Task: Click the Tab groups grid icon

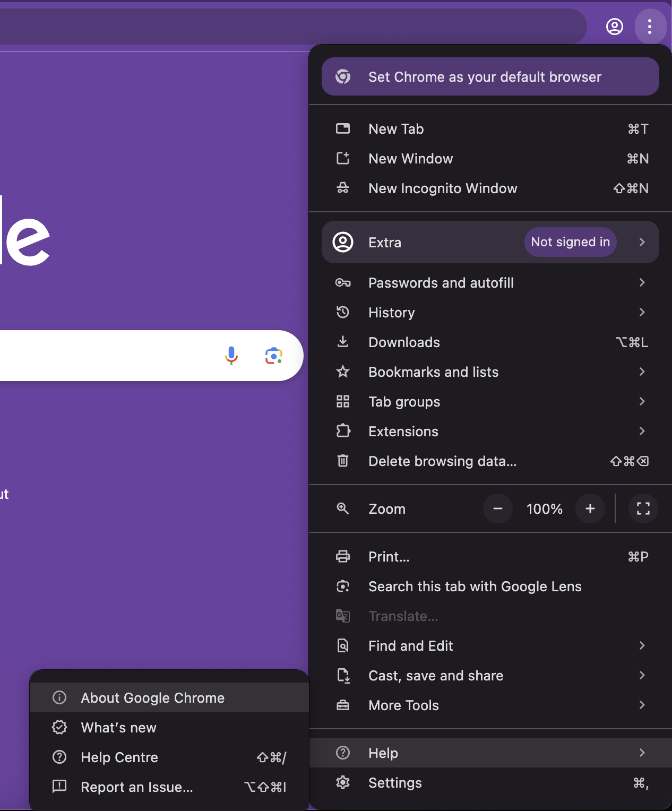Action: (x=343, y=401)
